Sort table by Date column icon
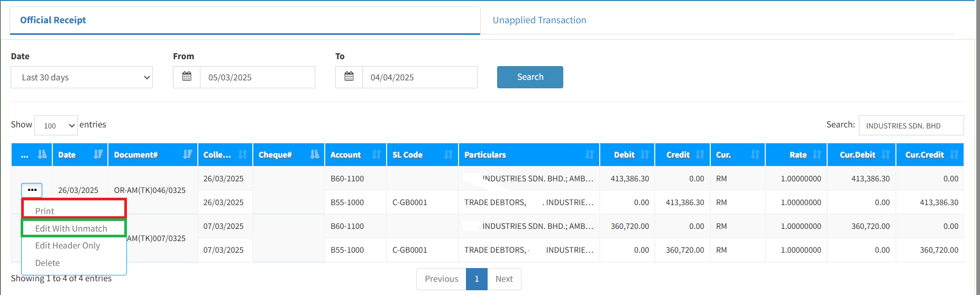Image resolution: width=980 pixels, height=295 pixels. pyautogui.click(x=98, y=154)
